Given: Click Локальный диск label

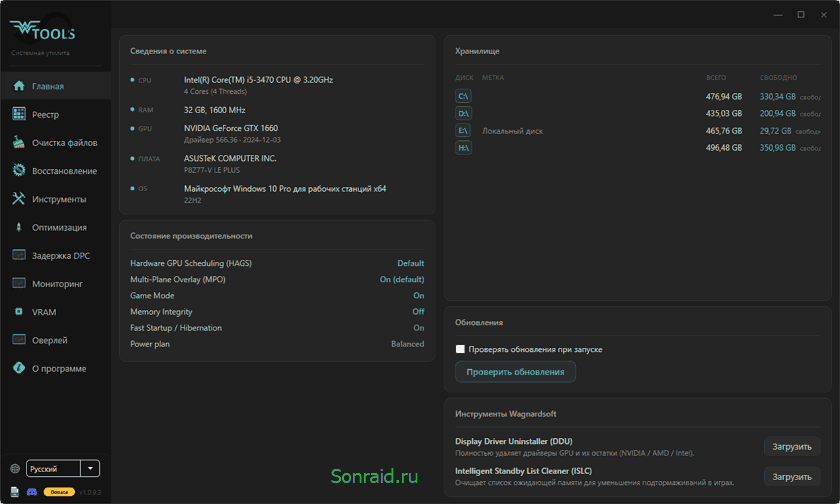Looking at the screenshot, I should [512, 131].
